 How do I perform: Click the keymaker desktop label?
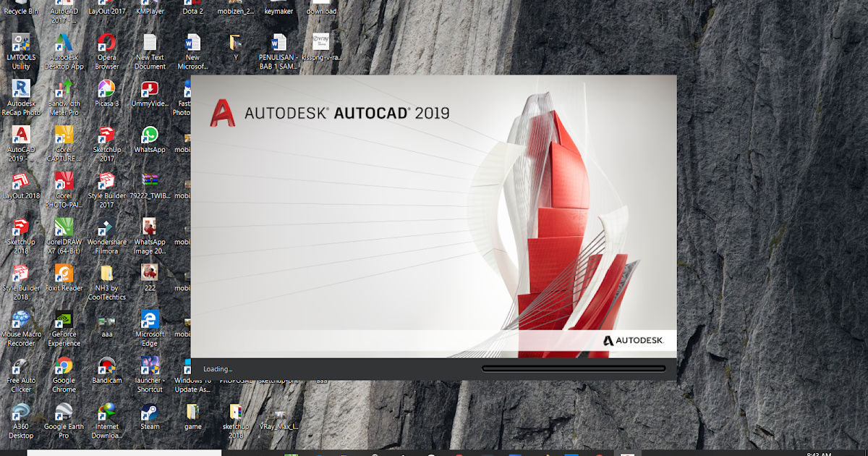pyautogui.click(x=278, y=12)
